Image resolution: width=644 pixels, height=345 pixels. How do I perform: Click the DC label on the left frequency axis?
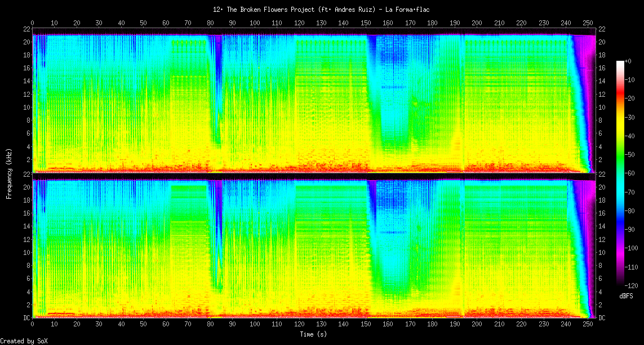(x=26, y=317)
